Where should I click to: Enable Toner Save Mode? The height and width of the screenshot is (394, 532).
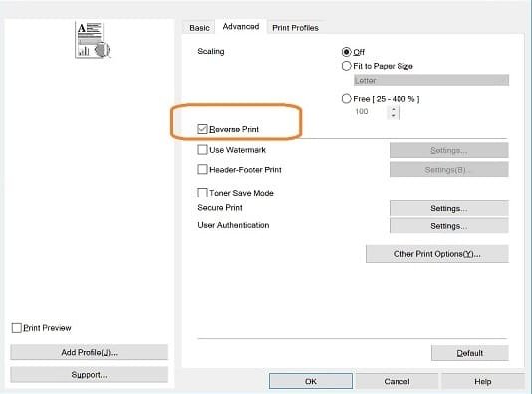click(x=202, y=193)
